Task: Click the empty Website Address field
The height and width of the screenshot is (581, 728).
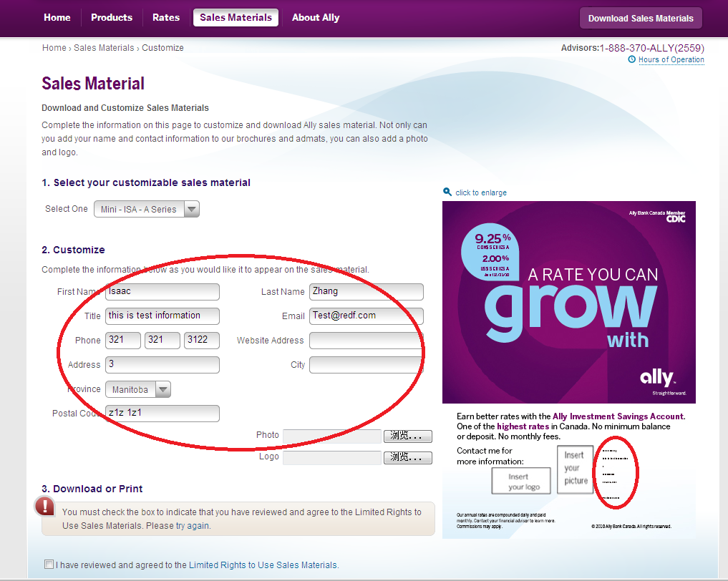Action: coord(367,341)
